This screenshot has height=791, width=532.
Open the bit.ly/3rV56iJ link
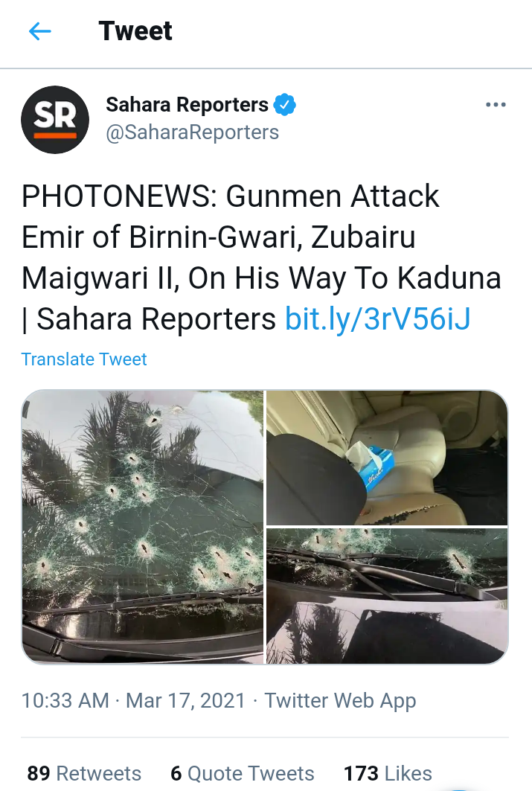click(x=378, y=318)
